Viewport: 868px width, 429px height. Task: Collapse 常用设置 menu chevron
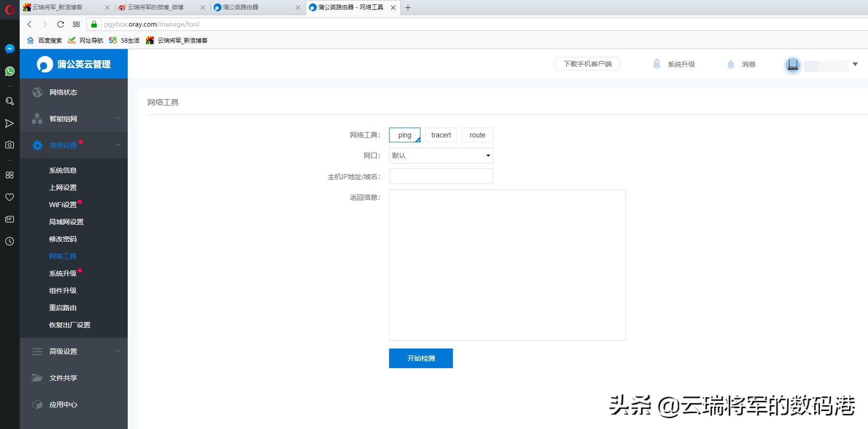(118, 145)
